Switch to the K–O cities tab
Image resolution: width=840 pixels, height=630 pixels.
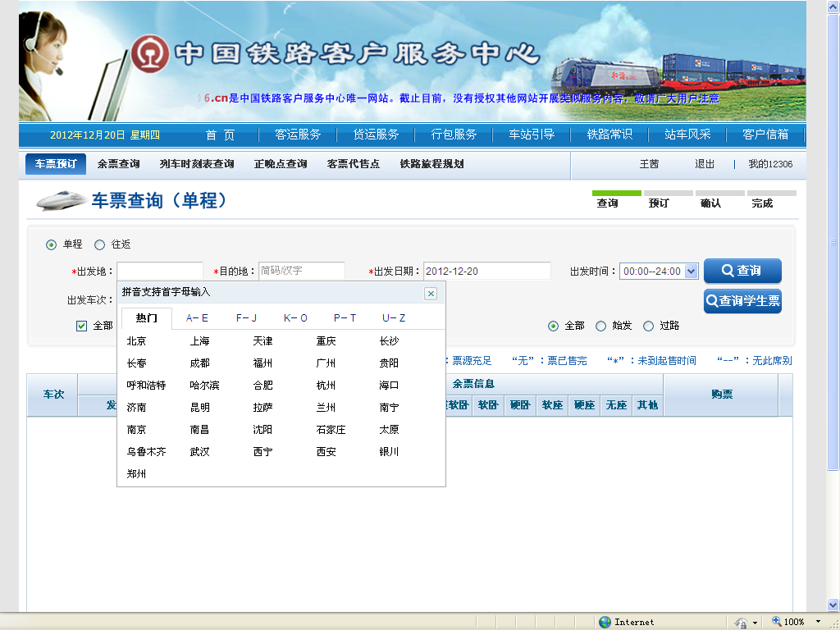point(295,318)
